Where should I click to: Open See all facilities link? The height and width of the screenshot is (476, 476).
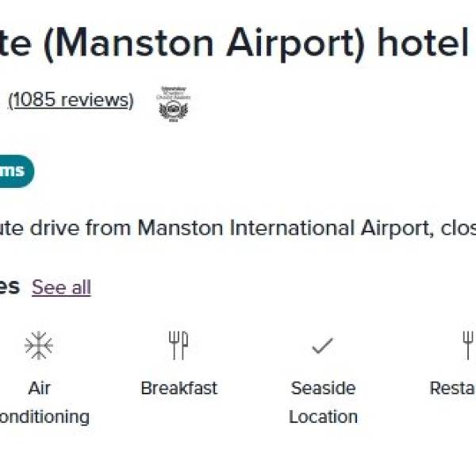(x=61, y=287)
